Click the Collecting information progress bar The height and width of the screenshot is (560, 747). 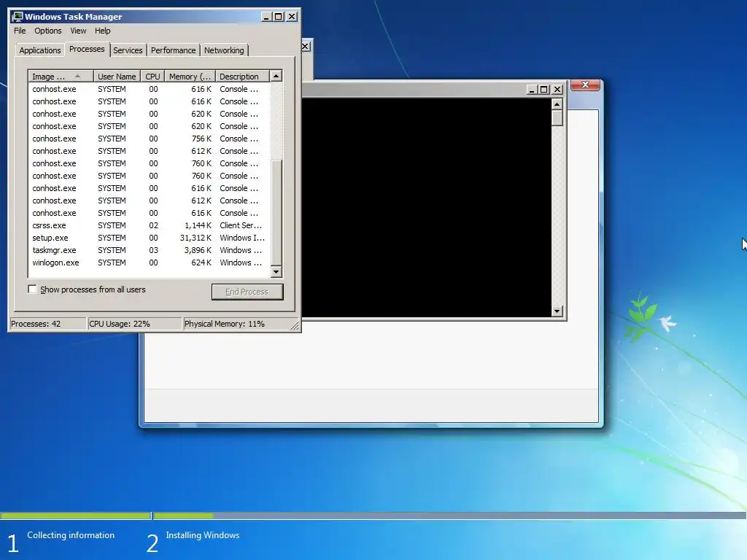pos(75,516)
